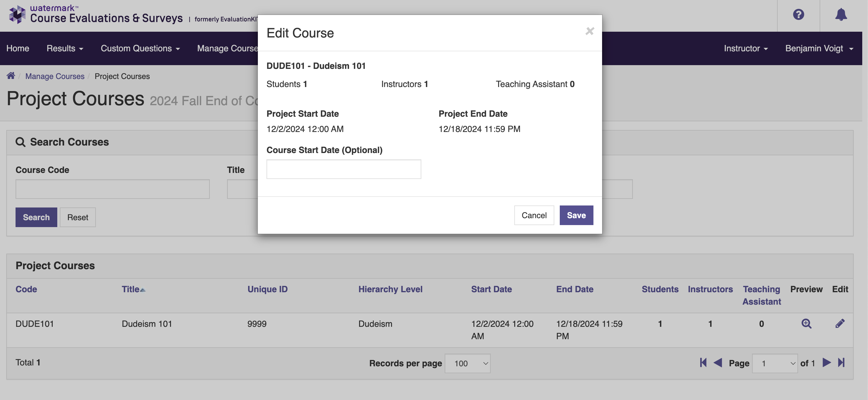Open the Manage Courses breadcrumb link
868x400 pixels.
(55, 76)
